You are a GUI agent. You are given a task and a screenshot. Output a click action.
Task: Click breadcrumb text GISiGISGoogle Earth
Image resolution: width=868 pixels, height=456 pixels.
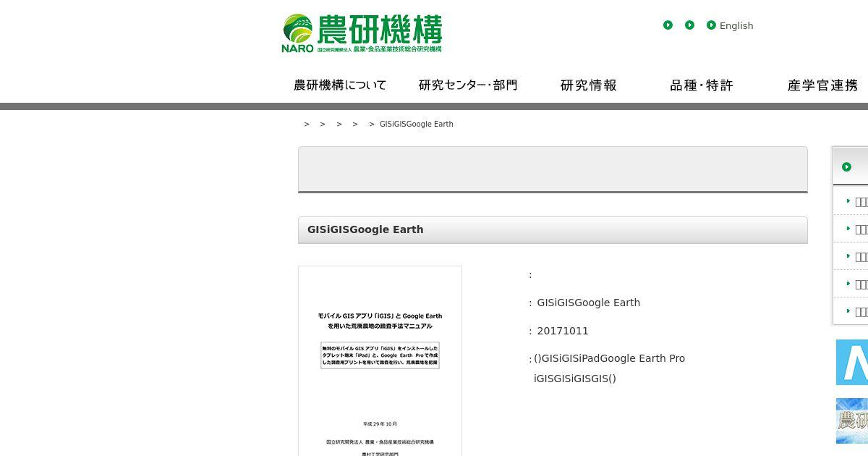[417, 124]
